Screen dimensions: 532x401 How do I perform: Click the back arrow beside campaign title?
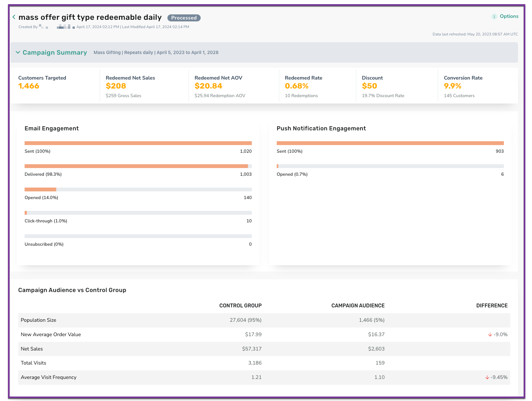pos(14,17)
